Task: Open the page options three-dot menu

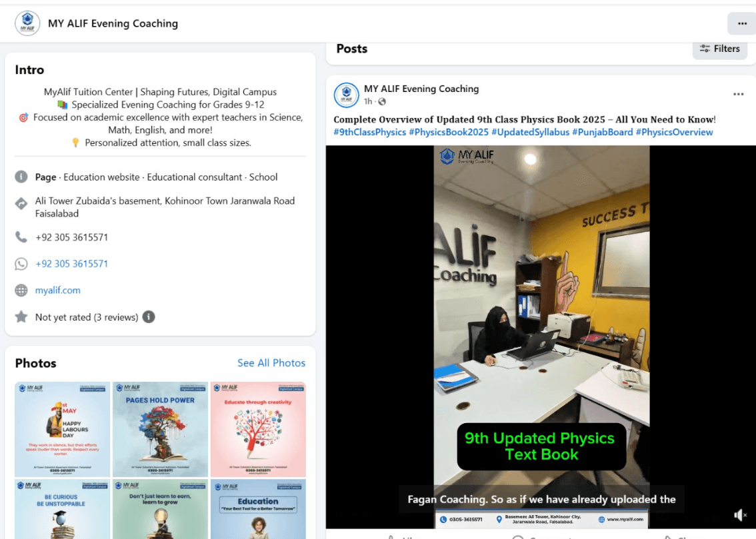Action: pos(742,23)
